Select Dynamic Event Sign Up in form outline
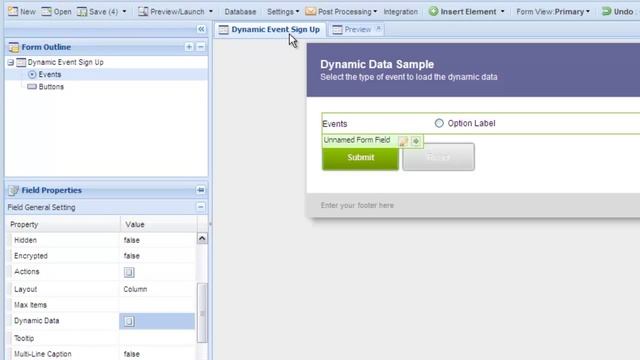The image size is (640, 360). pos(65,62)
